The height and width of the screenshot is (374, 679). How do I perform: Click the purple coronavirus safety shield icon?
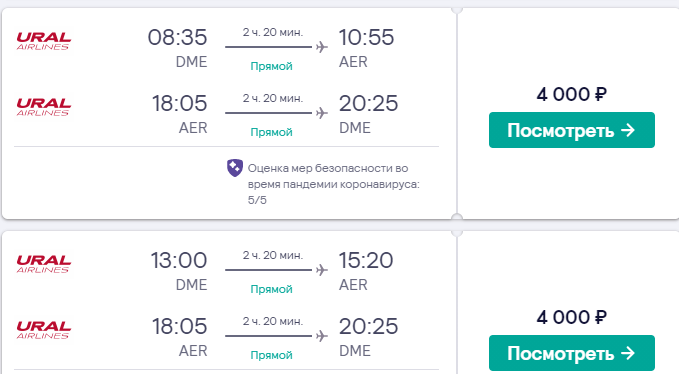(x=235, y=168)
